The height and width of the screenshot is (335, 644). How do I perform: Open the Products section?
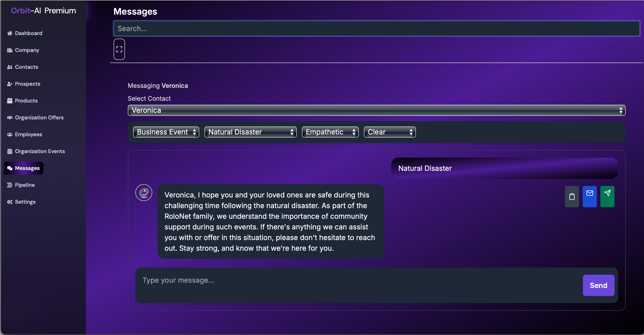[x=23, y=101]
